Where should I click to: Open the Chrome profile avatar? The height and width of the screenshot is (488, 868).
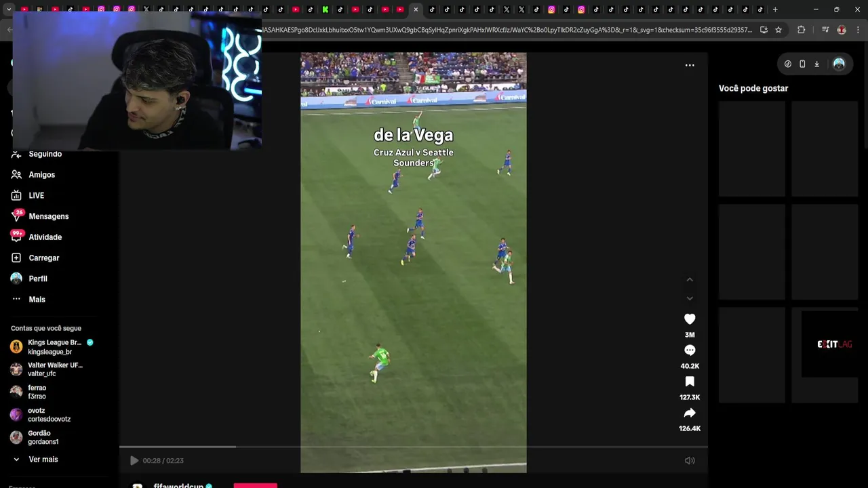pos(842,30)
